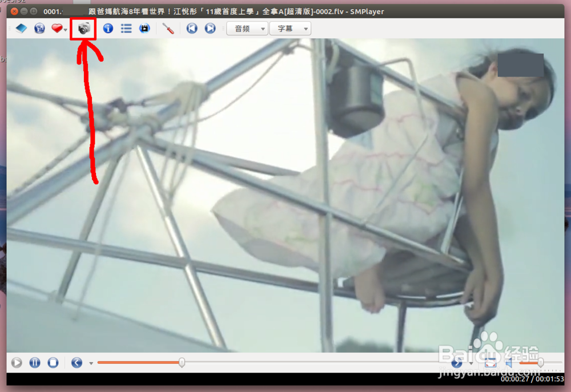Toggle fullscreen mode icon
The height and width of the screenshot is (392, 571).
(x=490, y=362)
